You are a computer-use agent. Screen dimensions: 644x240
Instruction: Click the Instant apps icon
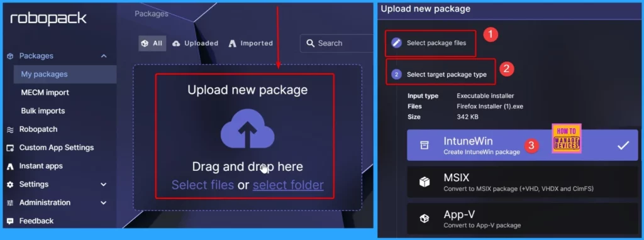10,166
